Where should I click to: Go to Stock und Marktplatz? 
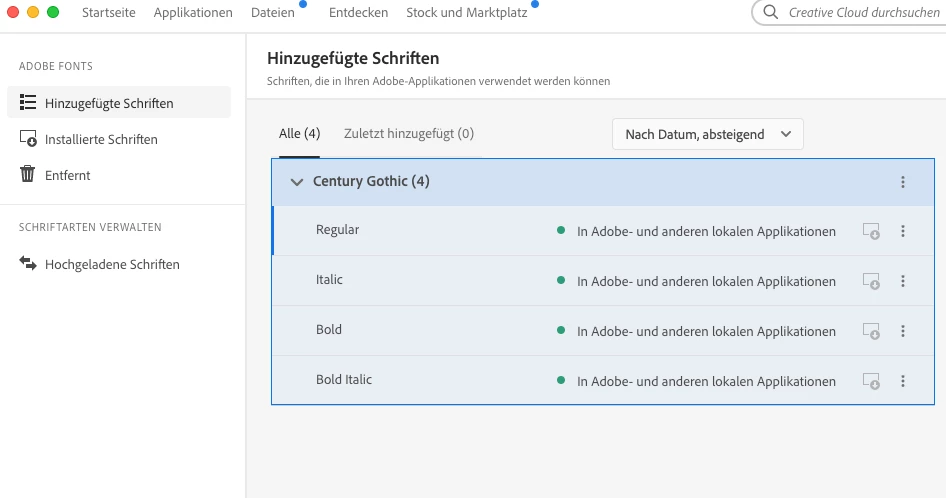(x=466, y=13)
